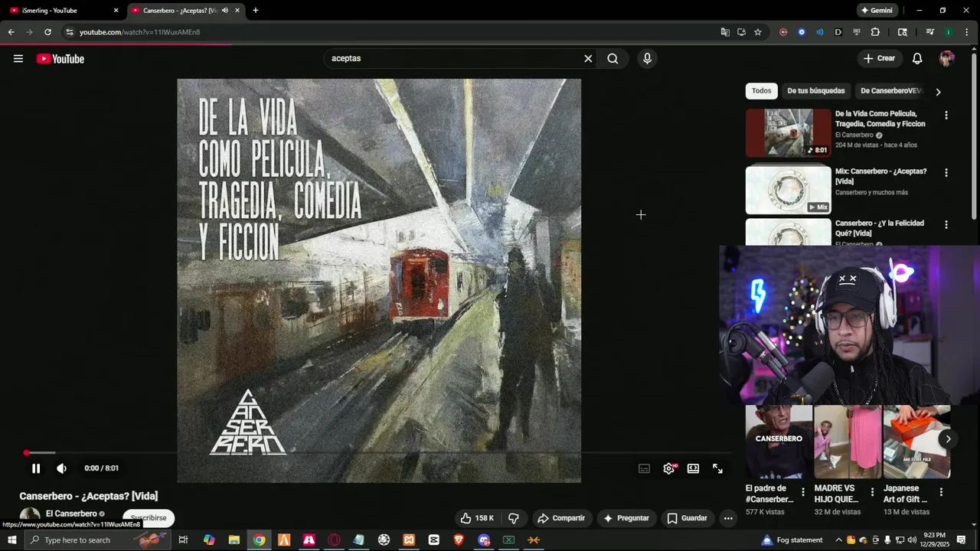Mute the video volume
The width and height of the screenshot is (980, 551).
62,468
